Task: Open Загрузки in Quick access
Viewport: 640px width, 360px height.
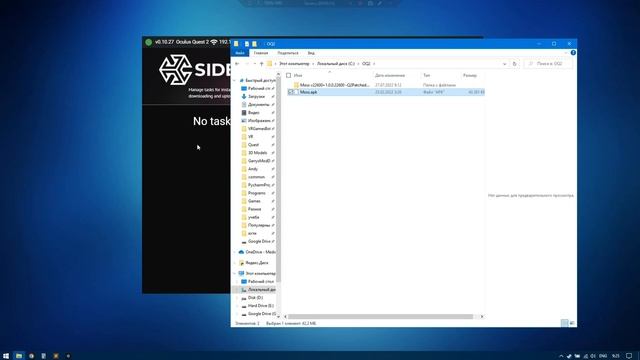Action: coord(256,96)
